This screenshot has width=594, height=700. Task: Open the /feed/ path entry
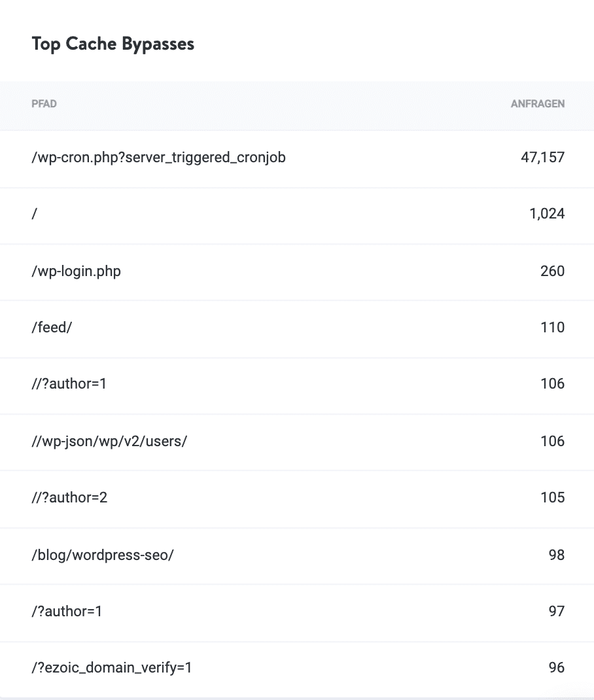point(52,328)
